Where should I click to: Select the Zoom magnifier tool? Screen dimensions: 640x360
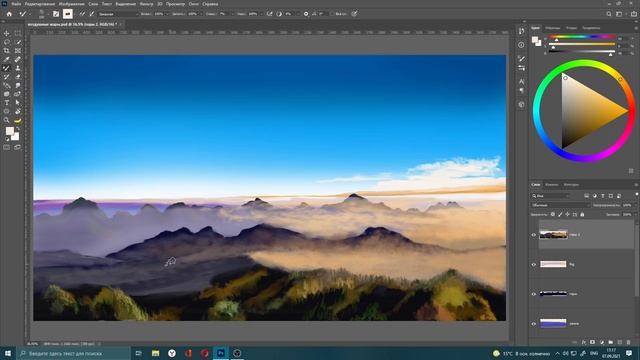7,120
